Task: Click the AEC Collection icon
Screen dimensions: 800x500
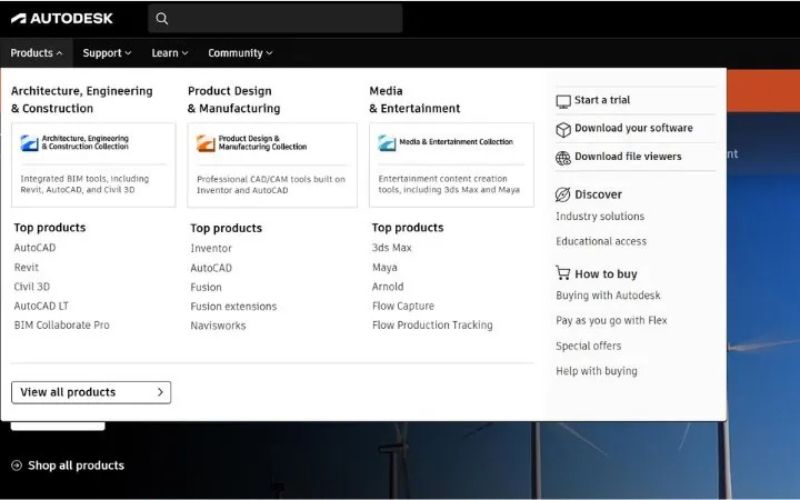Action: [x=29, y=143]
